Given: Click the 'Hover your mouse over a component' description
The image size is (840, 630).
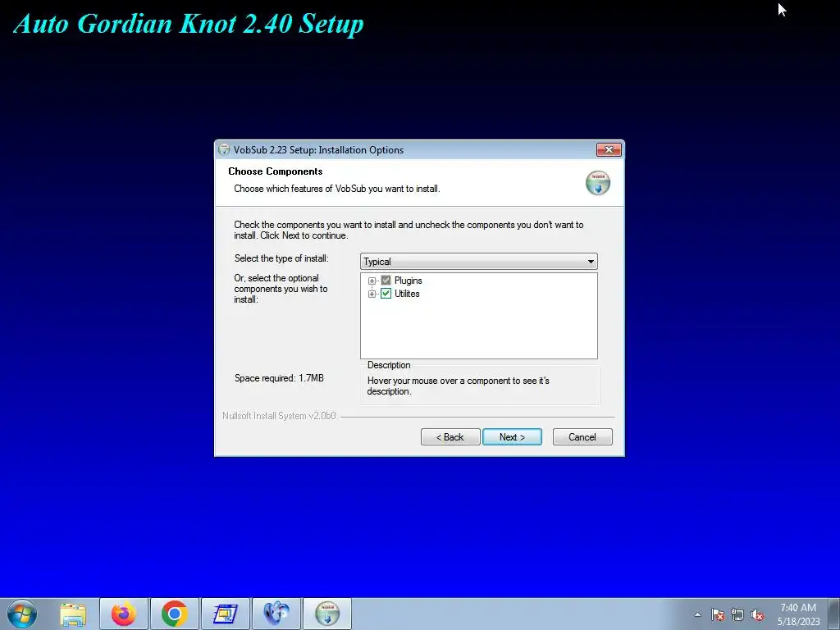Looking at the screenshot, I should point(458,386).
